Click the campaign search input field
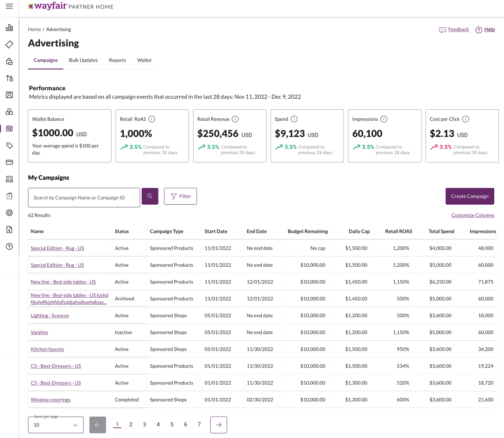 [84, 198]
